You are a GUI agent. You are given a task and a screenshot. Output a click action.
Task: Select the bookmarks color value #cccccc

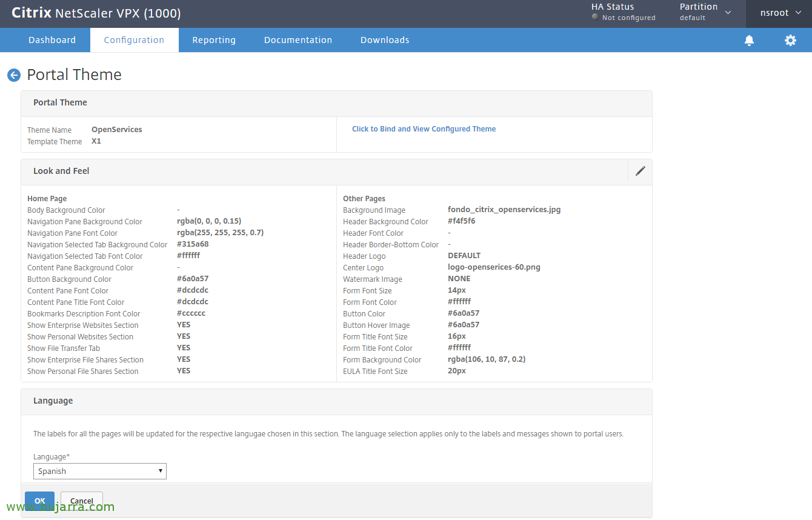(x=191, y=313)
